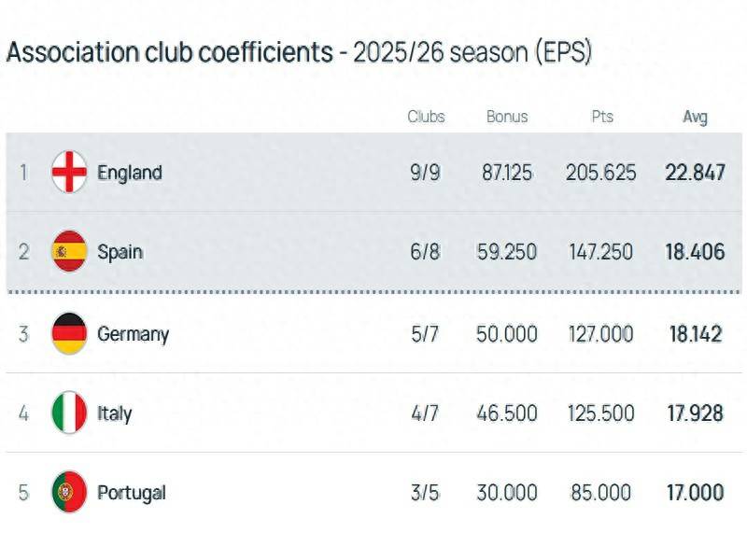The height and width of the screenshot is (560, 747).
Task: Click the Portugal flag icon
Action: tap(69, 492)
